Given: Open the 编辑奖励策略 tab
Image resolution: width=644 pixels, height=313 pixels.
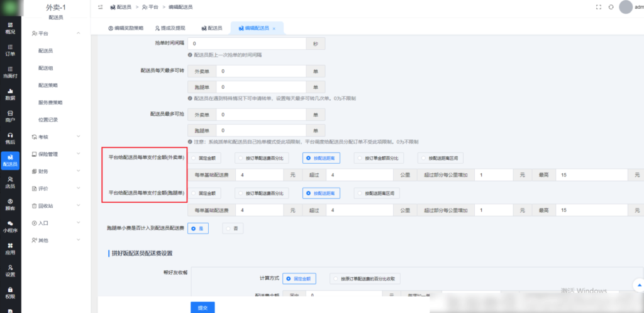Looking at the screenshot, I should click(126, 28).
